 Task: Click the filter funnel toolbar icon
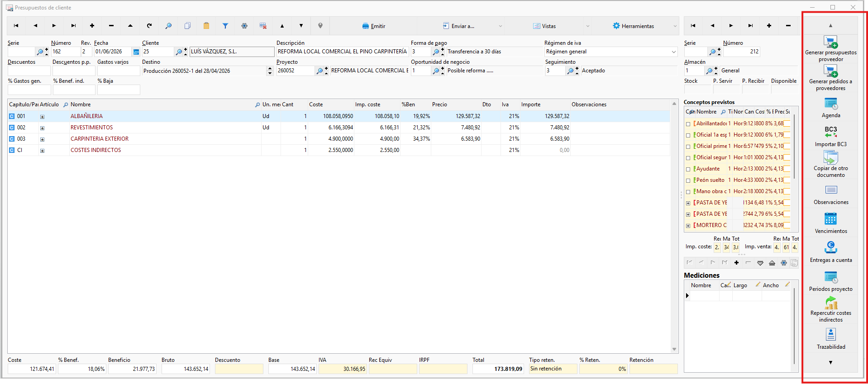point(225,26)
